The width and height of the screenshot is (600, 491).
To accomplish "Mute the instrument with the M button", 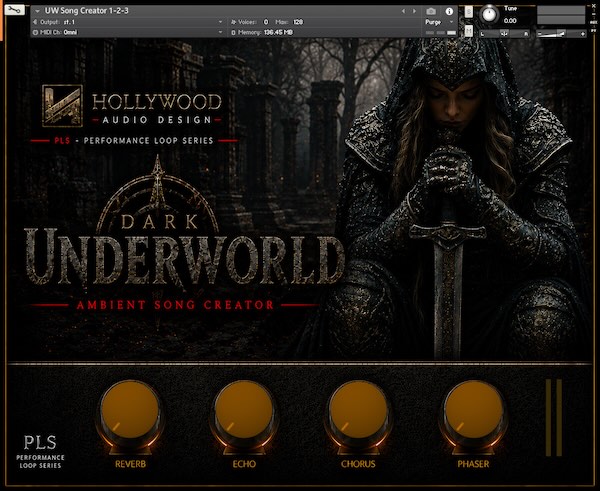I will 469,31.
